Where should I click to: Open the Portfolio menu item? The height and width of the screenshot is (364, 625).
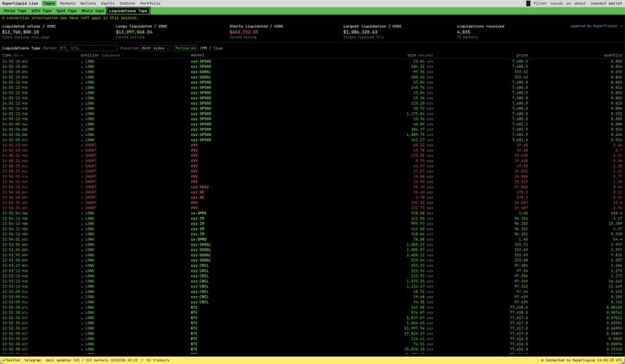pyautogui.click(x=150, y=3)
